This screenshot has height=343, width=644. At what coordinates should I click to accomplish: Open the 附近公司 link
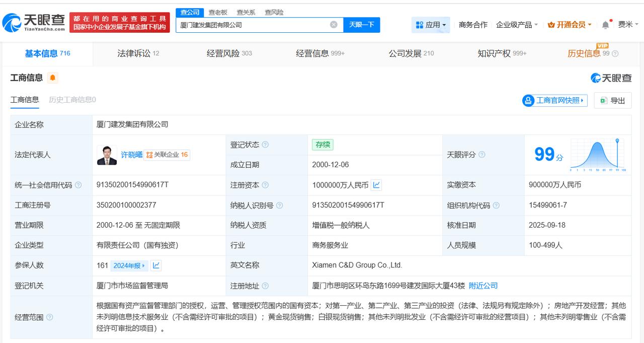pyautogui.click(x=483, y=286)
